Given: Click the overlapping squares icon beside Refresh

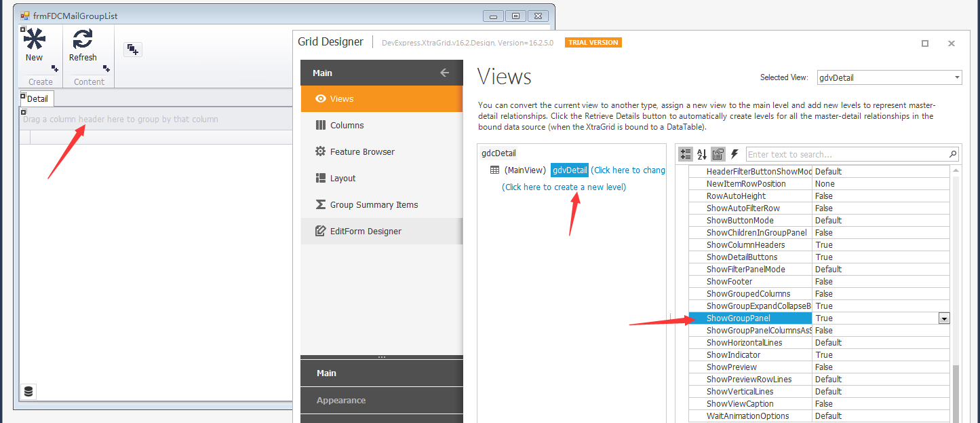Looking at the screenshot, I should pos(133,50).
